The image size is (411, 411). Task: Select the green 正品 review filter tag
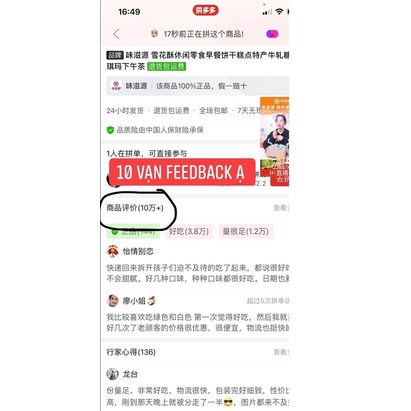pyautogui.click(x=133, y=231)
